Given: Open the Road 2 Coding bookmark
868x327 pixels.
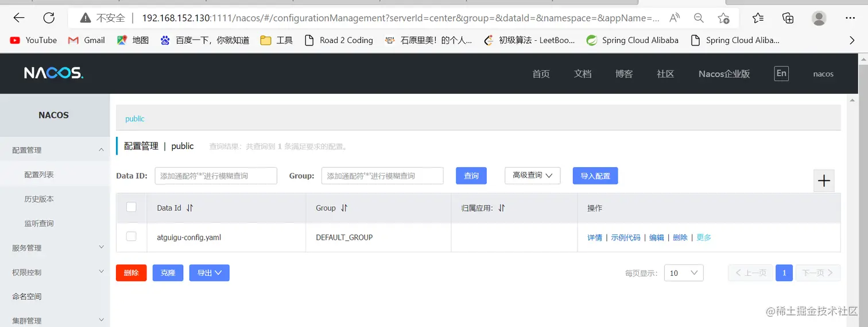Looking at the screenshot, I should pyautogui.click(x=339, y=40).
